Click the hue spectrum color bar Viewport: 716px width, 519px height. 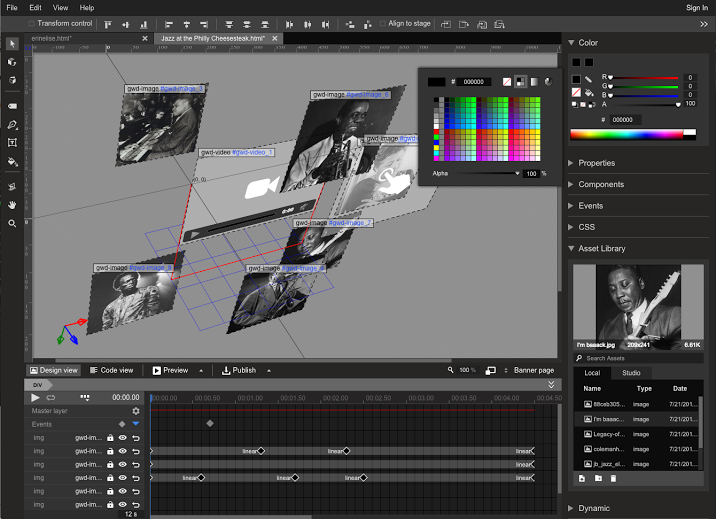[x=633, y=134]
